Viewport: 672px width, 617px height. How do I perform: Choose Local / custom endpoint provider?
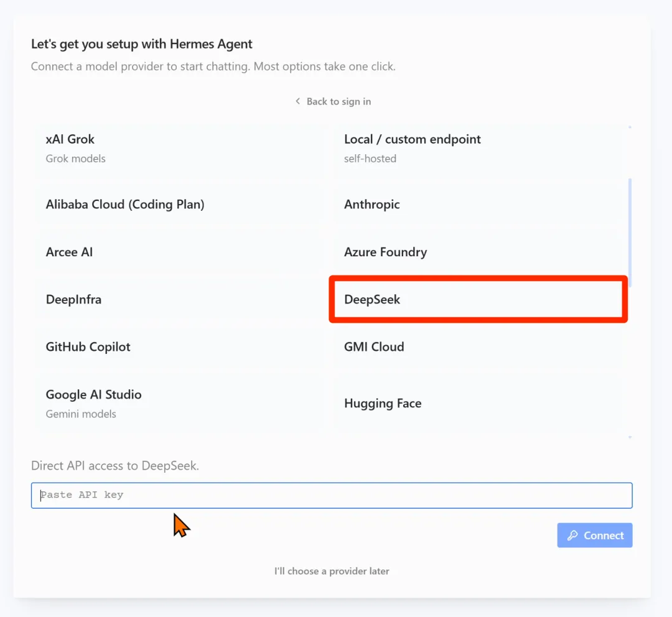pyautogui.click(x=477, y=148)
